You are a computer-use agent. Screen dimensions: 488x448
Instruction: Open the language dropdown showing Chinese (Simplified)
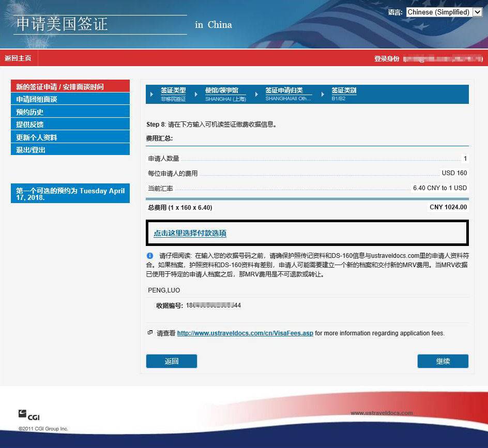[x=444, y=12]
